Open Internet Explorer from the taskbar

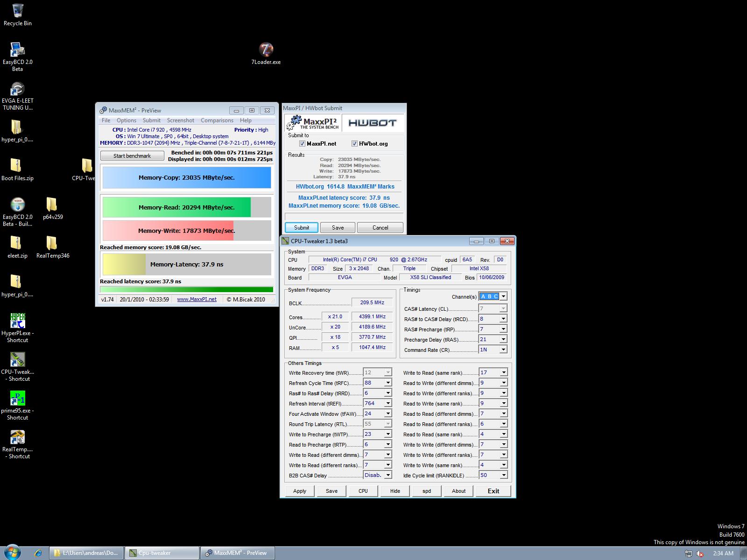tap(38, 553)
